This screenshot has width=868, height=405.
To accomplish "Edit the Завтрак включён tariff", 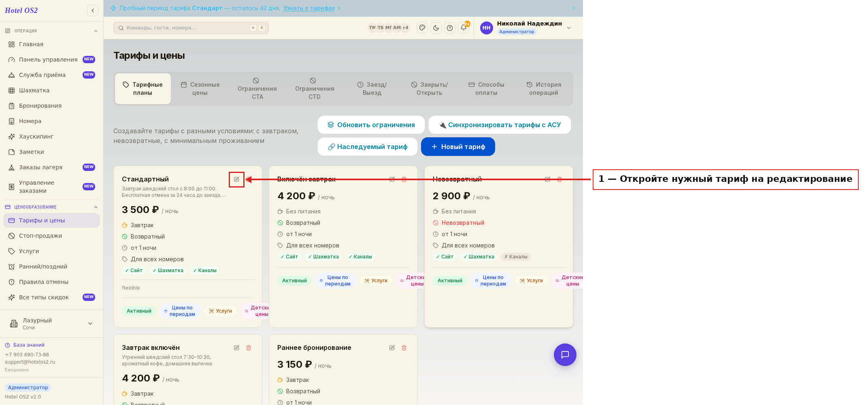I will click(236, 348).
